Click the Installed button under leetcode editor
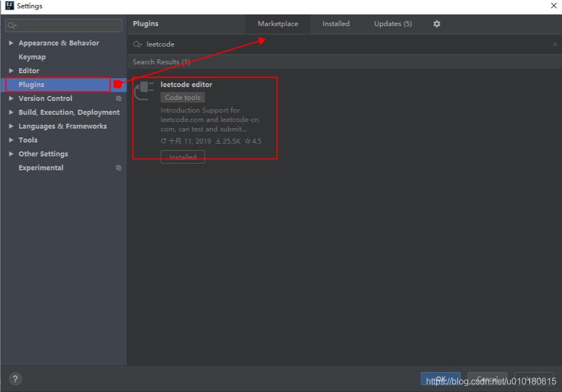The image size is (562, 392). click(183, 157)
